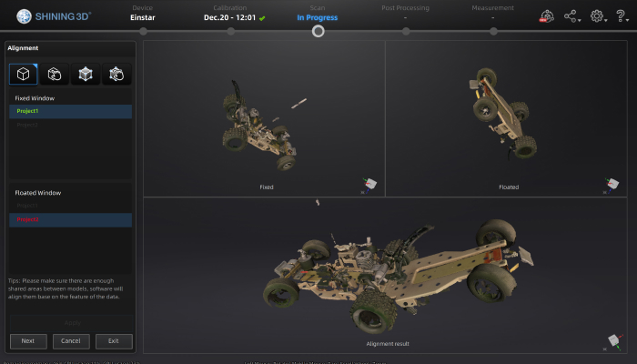
Task: Pick the fourth alignment mode icon
Action: point(116,75)
